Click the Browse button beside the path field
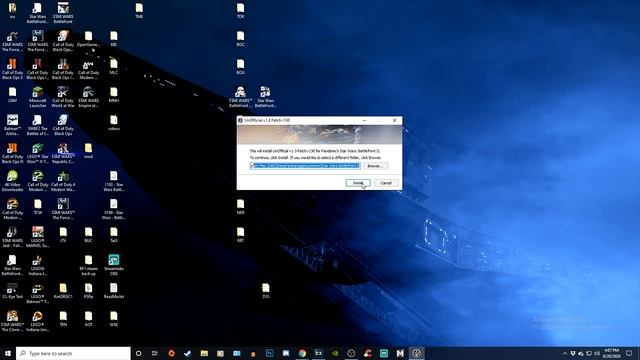The width and height of the screenshot is (640, 360). pyautogui.click(x=375, y=166)
